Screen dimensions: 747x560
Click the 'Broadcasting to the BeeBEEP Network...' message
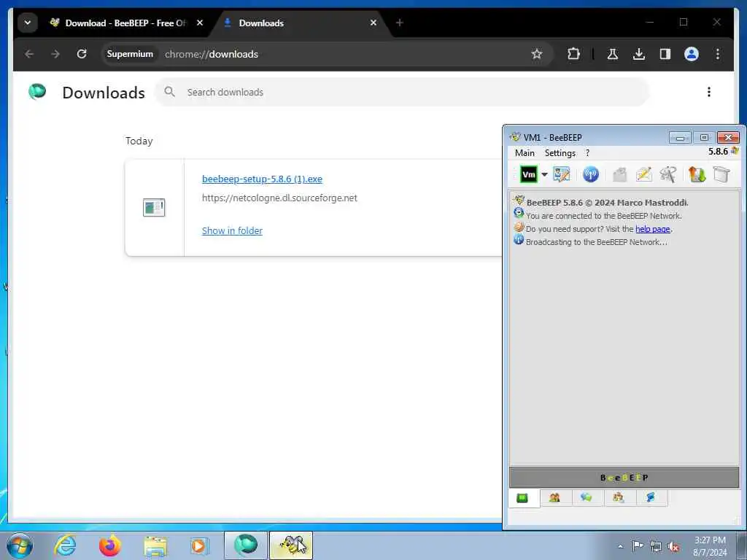click(597, 242)
